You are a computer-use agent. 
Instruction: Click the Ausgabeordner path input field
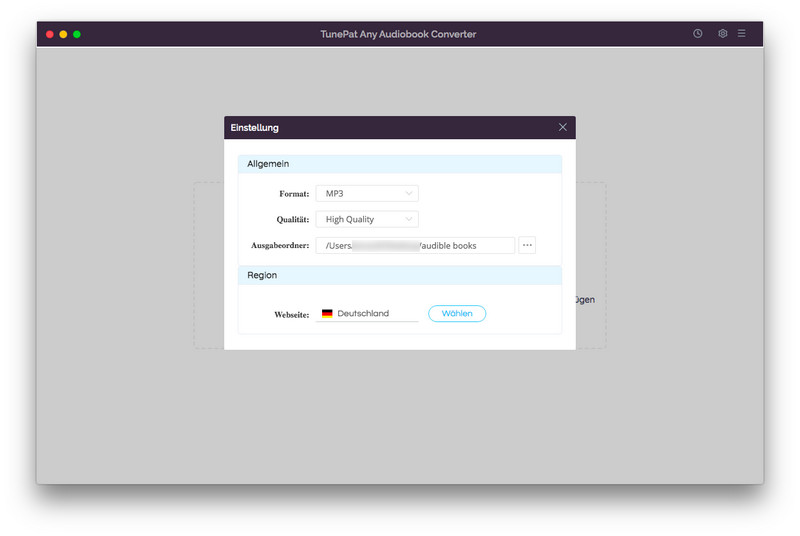click(415, 245)
